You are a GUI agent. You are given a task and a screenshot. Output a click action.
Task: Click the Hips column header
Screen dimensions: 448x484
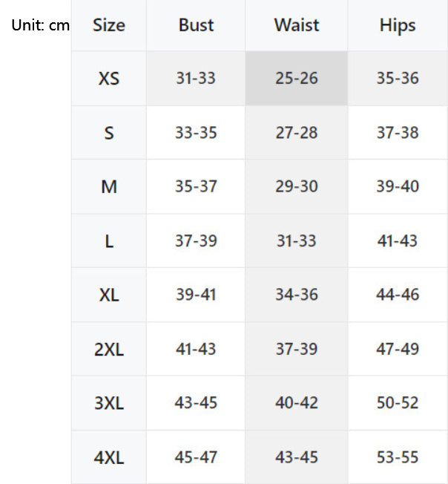click(398, 25)
